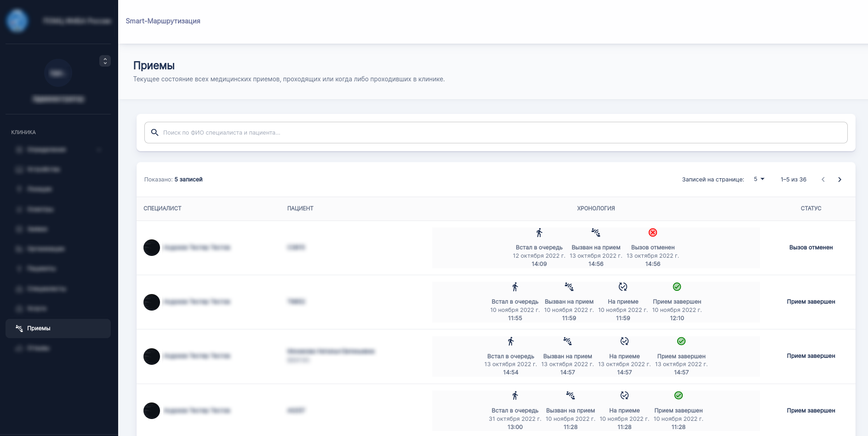Click walking-person icon above 12 октября 14:09
The width and height of the screenshot is (868, 436).
(539, 232)
